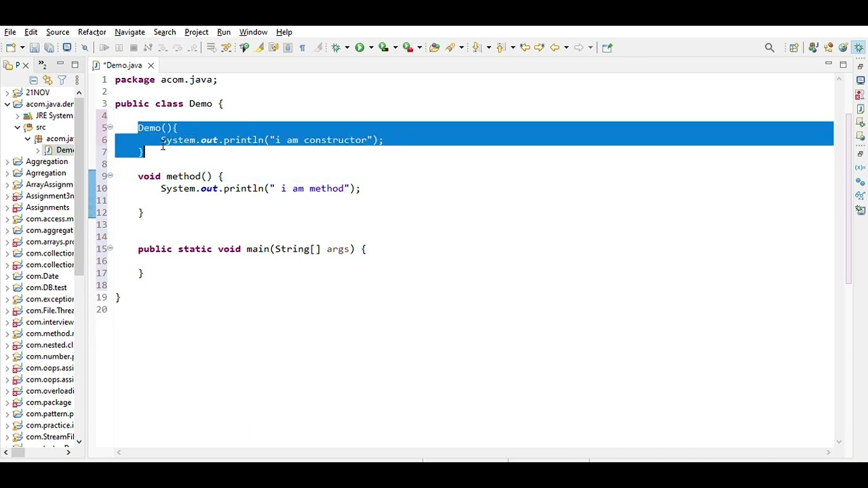Image resolution: width=868 pixels, height=488 pixels.
Task: Expand the 21NOV project
Action: point(7,93)
